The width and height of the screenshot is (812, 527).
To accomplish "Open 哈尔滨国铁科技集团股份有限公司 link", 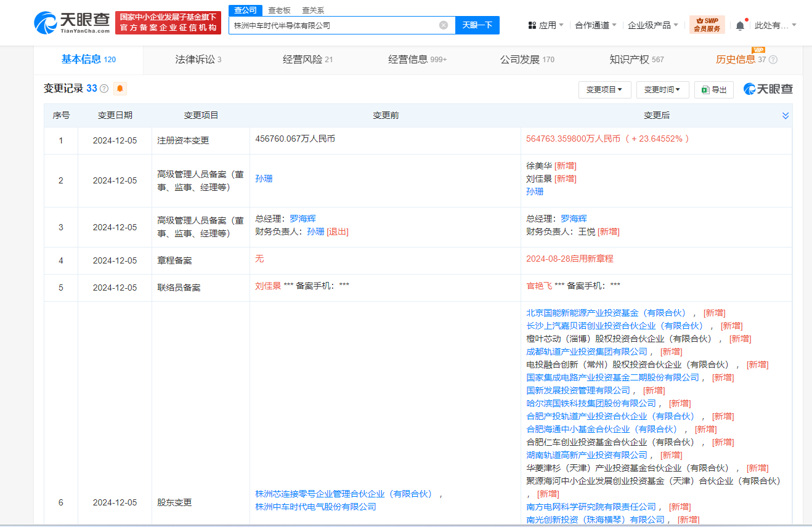I will [591, 403].
